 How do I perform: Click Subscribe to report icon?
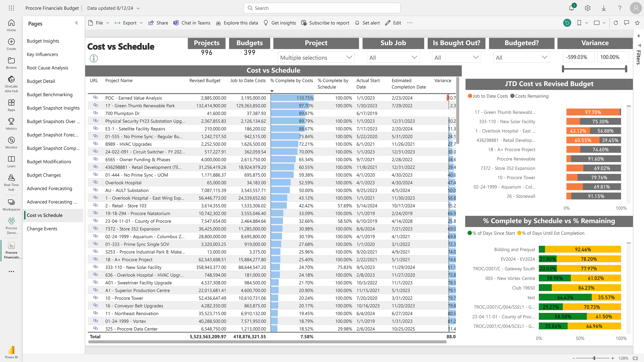coord(304,23)
